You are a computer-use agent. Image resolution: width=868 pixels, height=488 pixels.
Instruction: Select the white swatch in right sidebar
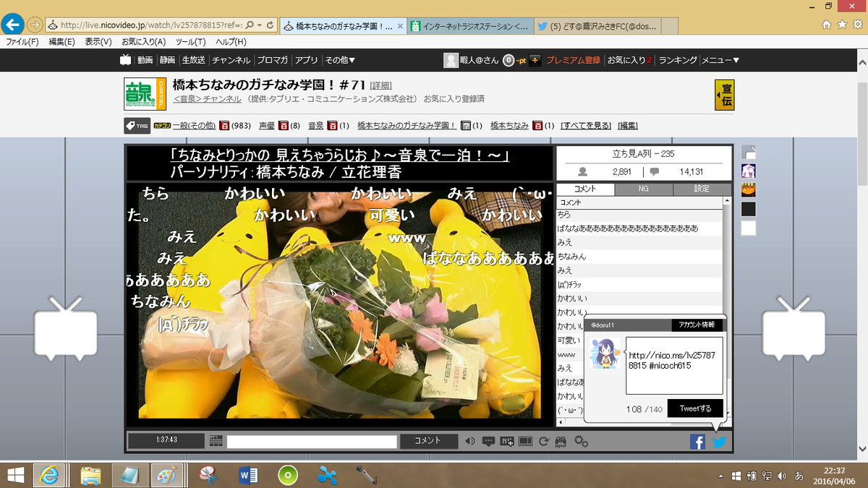click(x=749, y=228)
